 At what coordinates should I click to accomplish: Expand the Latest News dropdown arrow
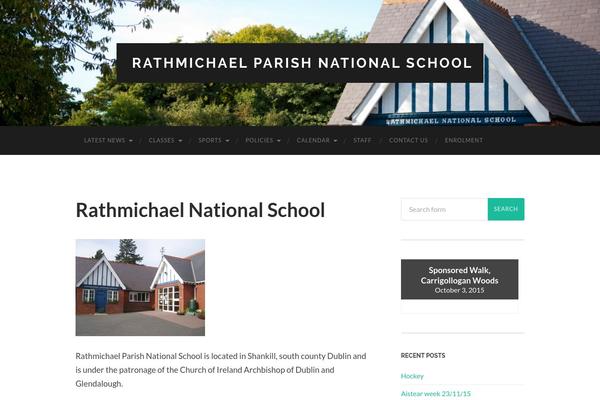pos(131,140)
